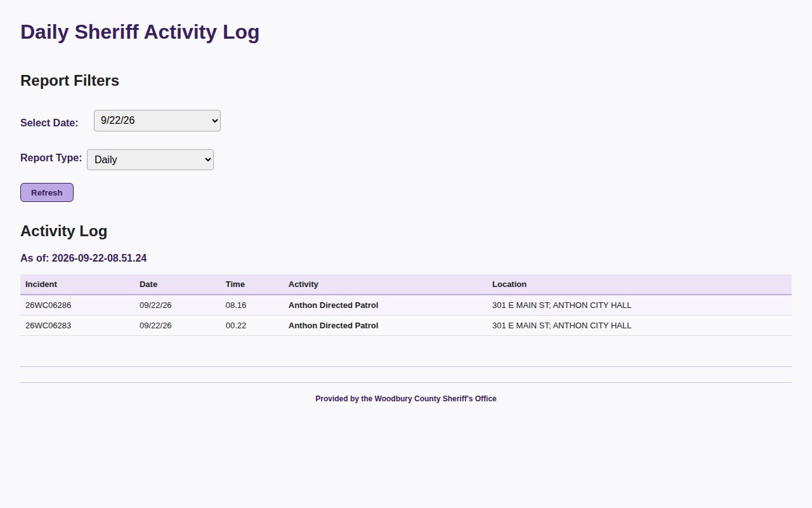812x508 pixels.
Task: Select incident number 26WC06283
Action: pos(48,326)
